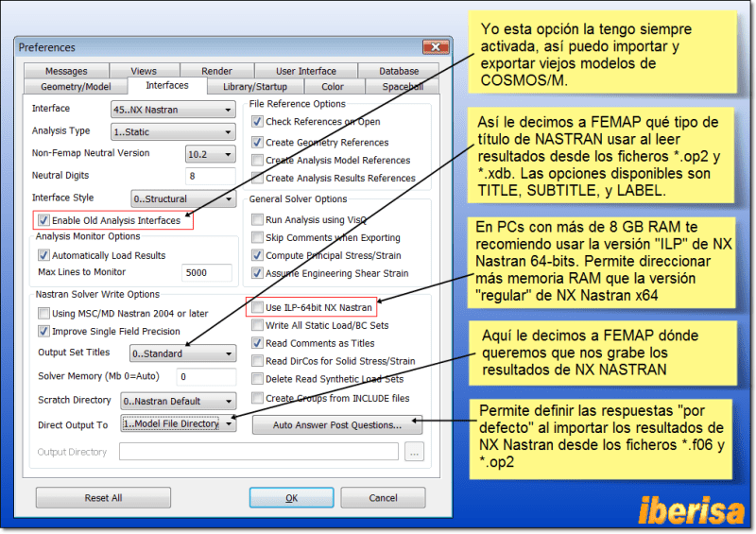This screenshot has width=756, height=534.
Task: Uncheck Check References on Open
Action: pyautogui.click(x=257, y=122)
